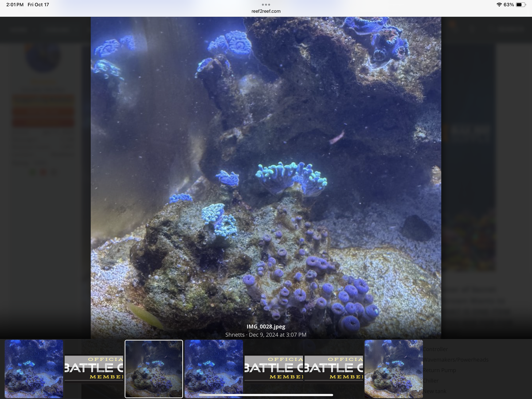Open the reef thumbnail right of the highlighted one
Viewport: 532px width, 399px height.
[214, 369]
